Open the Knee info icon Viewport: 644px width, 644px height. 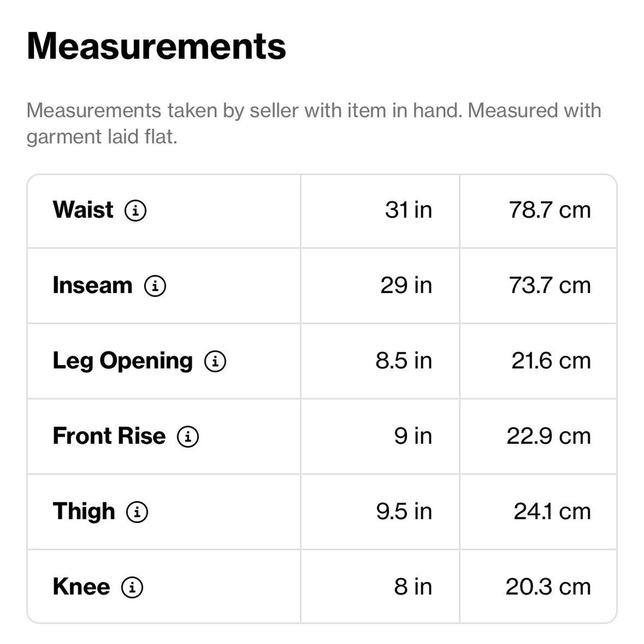(132, 587)
